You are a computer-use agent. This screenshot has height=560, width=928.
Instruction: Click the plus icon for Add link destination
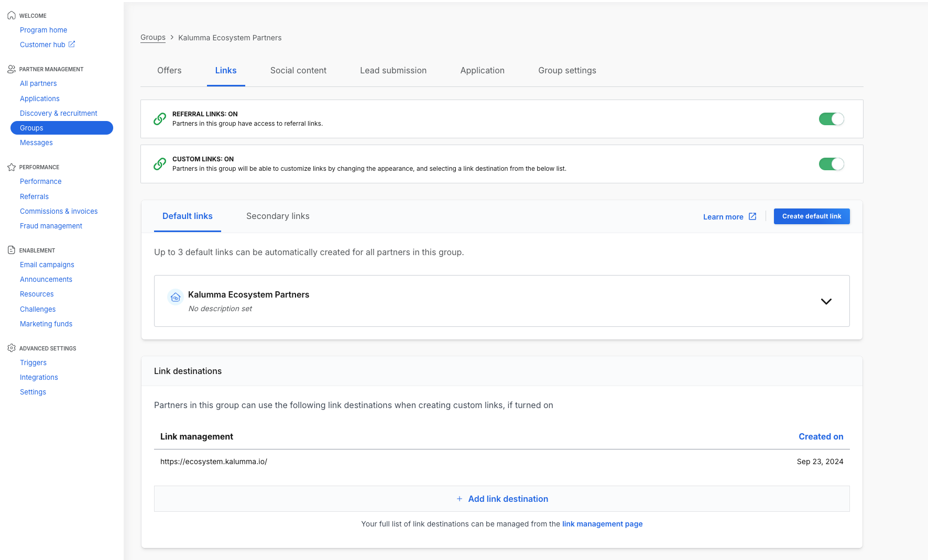point(460,499)
